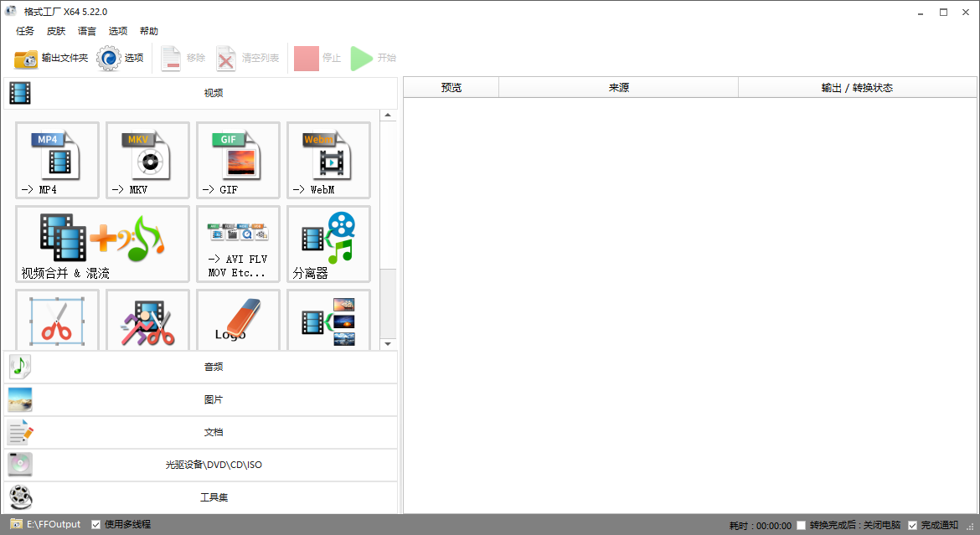Enable 转换完成后关闭电脑 shutdown option
The image size is (980, 535).
point(801,523)
